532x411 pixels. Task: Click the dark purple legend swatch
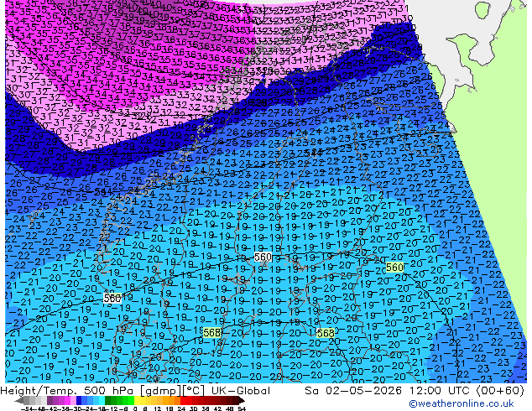pos(50,400)
